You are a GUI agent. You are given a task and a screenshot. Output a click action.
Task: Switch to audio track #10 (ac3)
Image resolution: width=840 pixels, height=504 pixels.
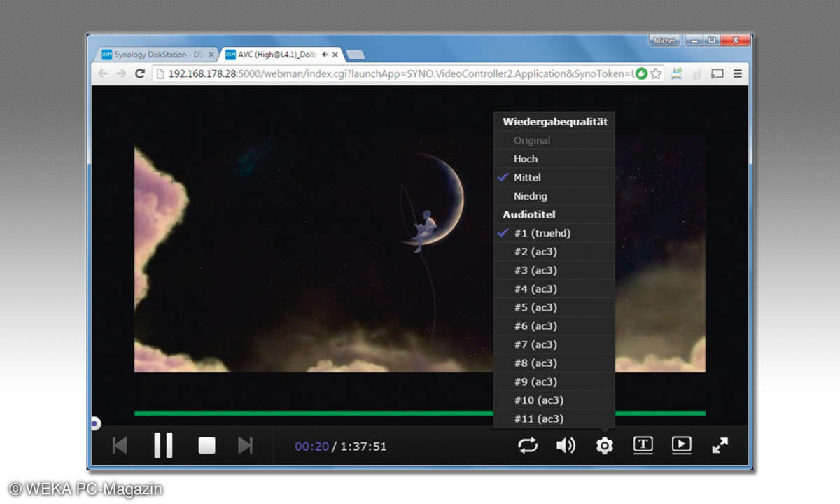[x=554, y=400]
